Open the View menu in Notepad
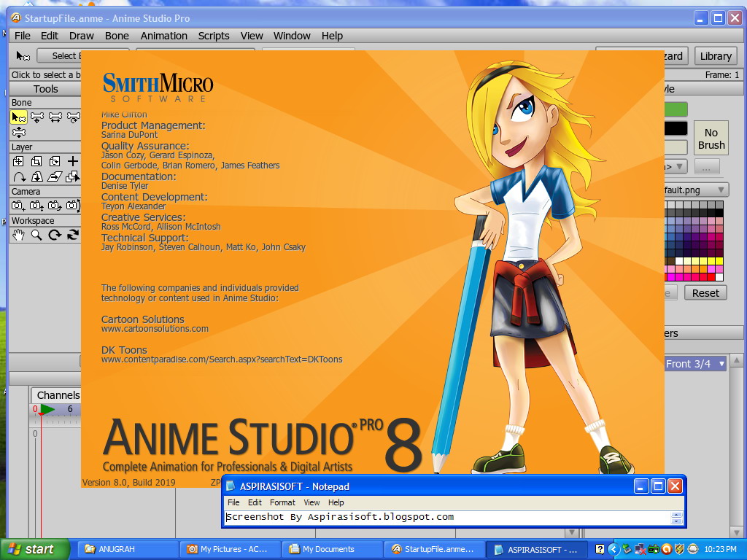The height and width of the screenshot is (560, 747). (311, 502)
